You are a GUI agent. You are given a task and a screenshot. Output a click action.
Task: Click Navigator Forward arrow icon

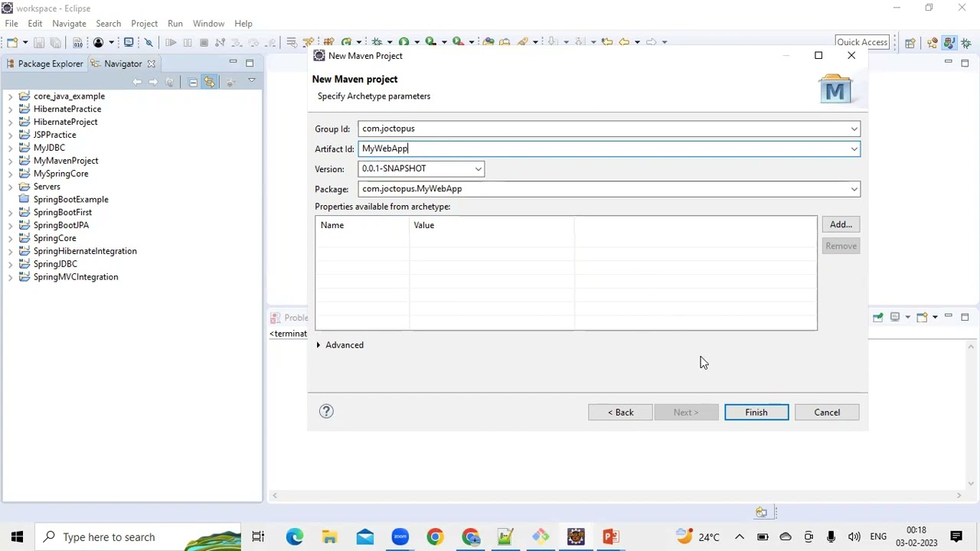[x=153, y=82]
